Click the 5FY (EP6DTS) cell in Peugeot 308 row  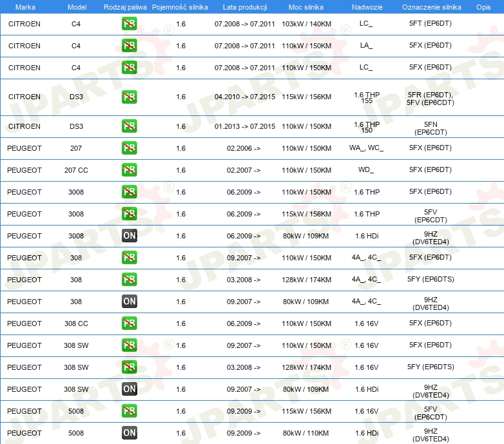click(431, 279)
